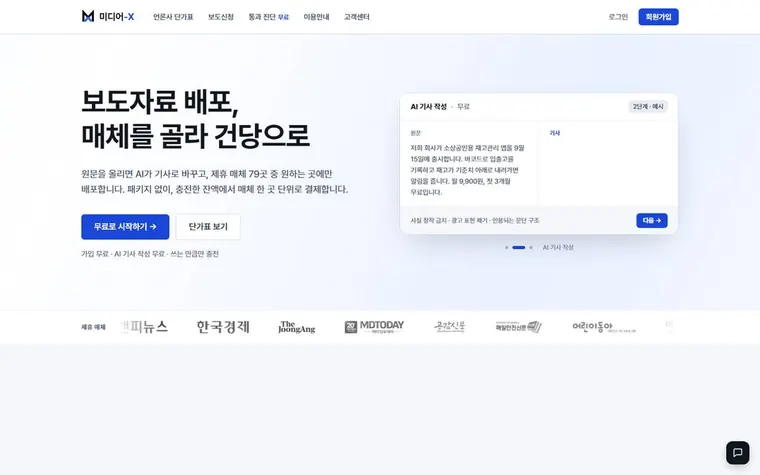
Task: Click the 기사 column label
Action: point(554,133)
